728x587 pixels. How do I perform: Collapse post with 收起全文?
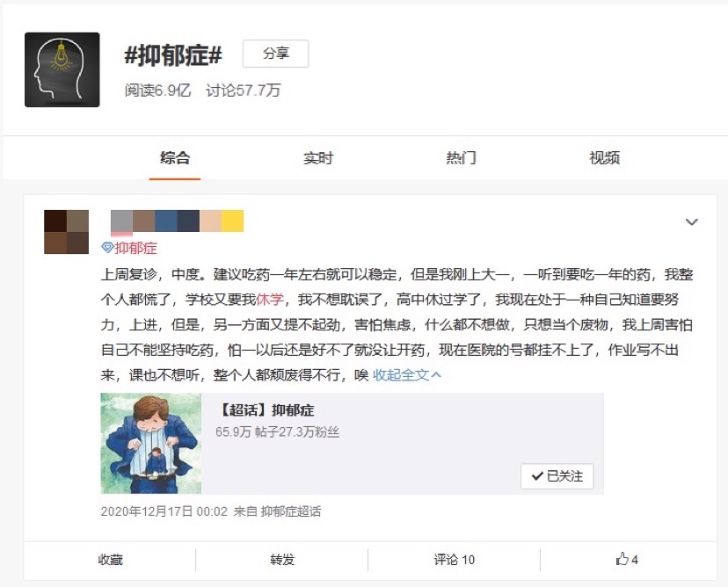[407, 375]
